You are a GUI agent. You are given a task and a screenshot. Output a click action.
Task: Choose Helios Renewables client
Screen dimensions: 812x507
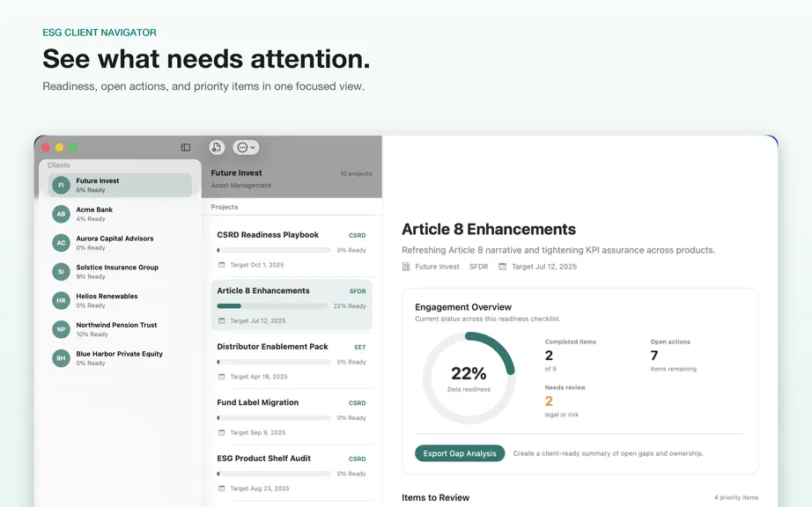[x=120, y=300]
